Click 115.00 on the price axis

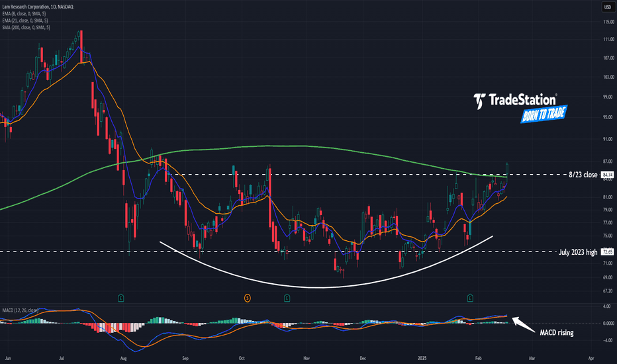(608, 22)
